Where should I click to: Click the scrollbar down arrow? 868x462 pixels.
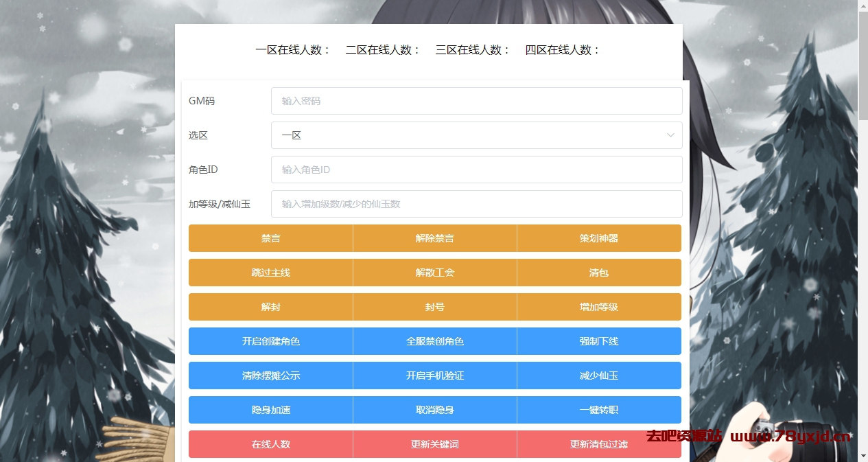tap(863, 457)
